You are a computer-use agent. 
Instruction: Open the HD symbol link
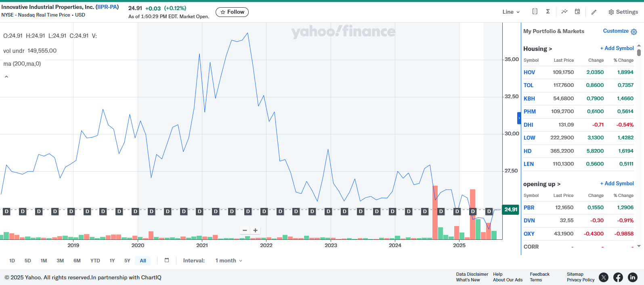pos(528,151)
